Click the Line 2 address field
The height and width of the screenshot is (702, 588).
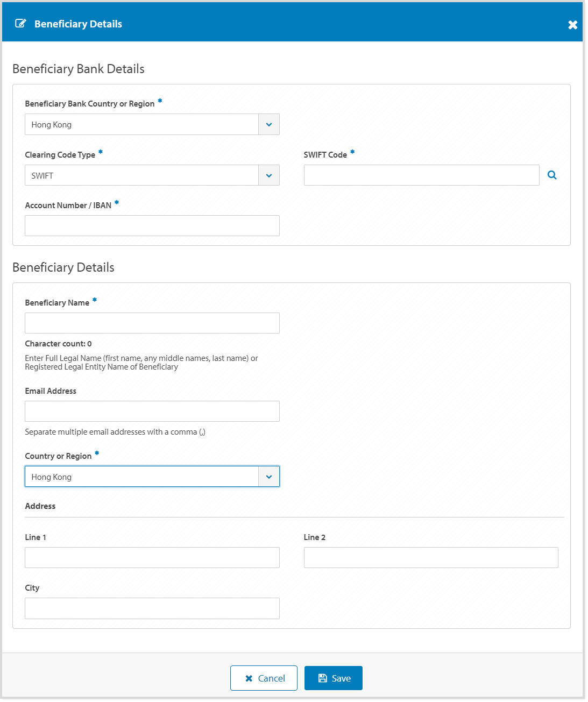coord(431,557)
